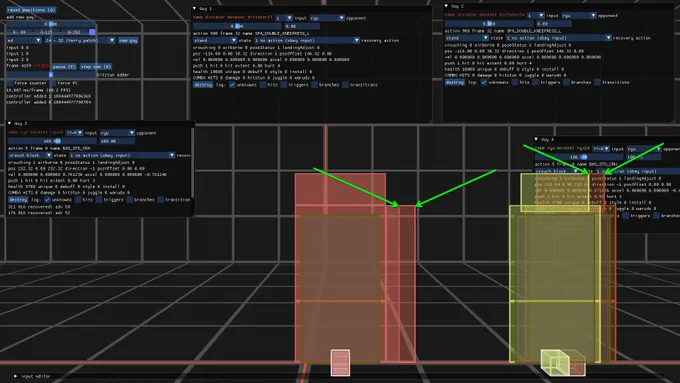Uncheck 'unknown' log checkbox in Guy 3
This screenshot has height=383, width=680.
(47, 200)
